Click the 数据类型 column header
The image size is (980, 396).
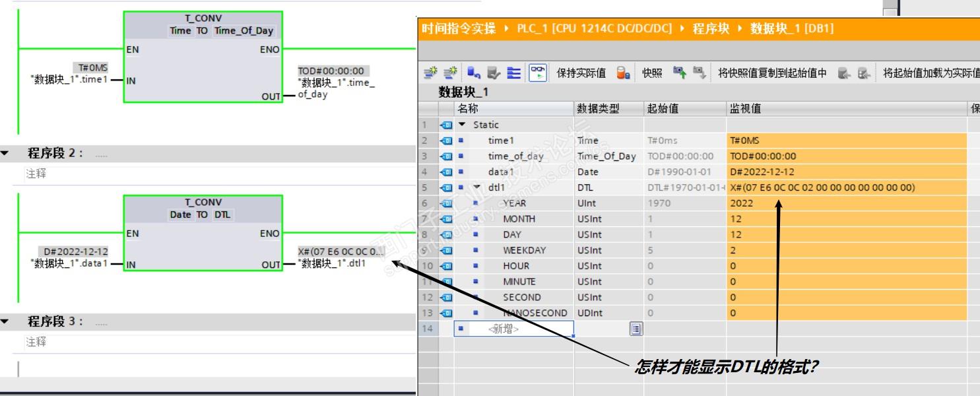pos(608,109)
